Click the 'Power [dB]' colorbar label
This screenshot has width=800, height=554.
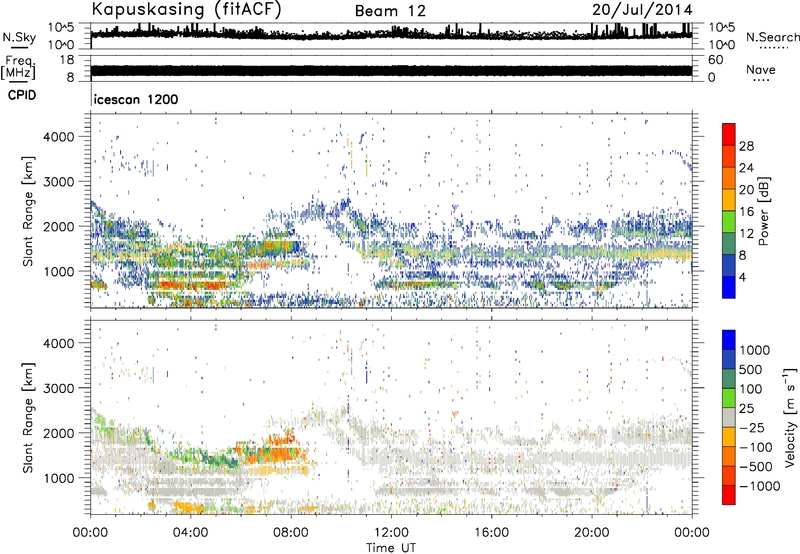pyautogui.click(x=763, y=211)
